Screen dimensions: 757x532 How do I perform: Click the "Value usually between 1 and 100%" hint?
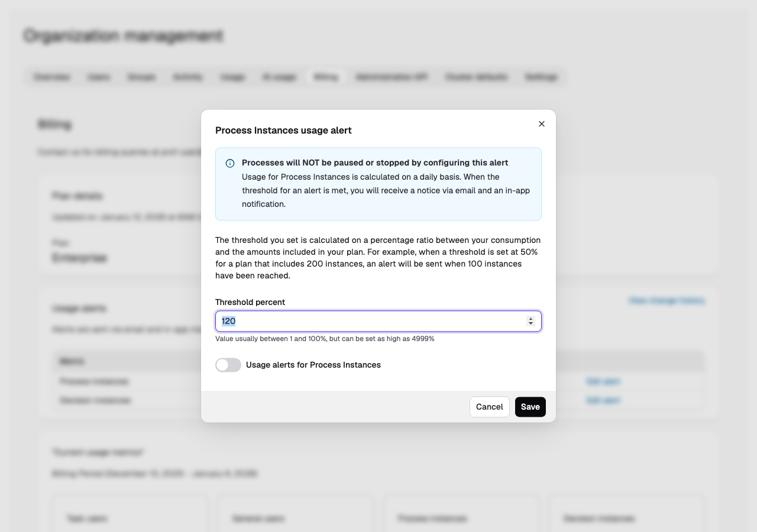(x=325, y=339)
